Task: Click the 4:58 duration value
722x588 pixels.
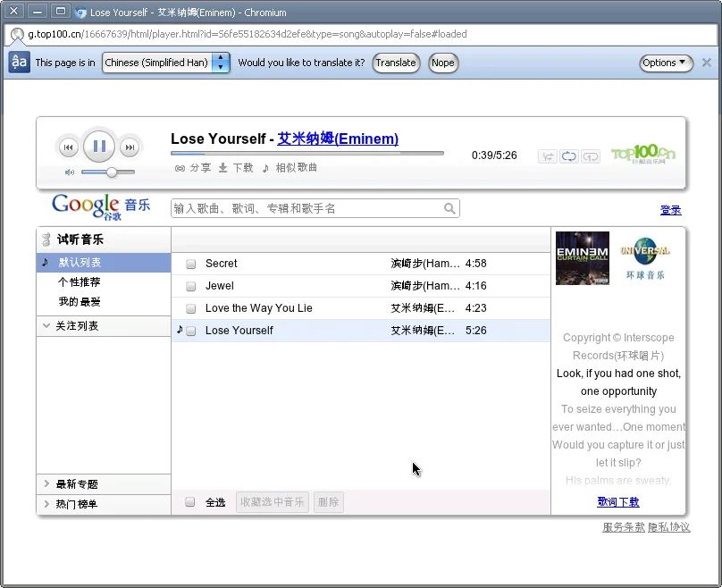Action: [x=475, y=264]
